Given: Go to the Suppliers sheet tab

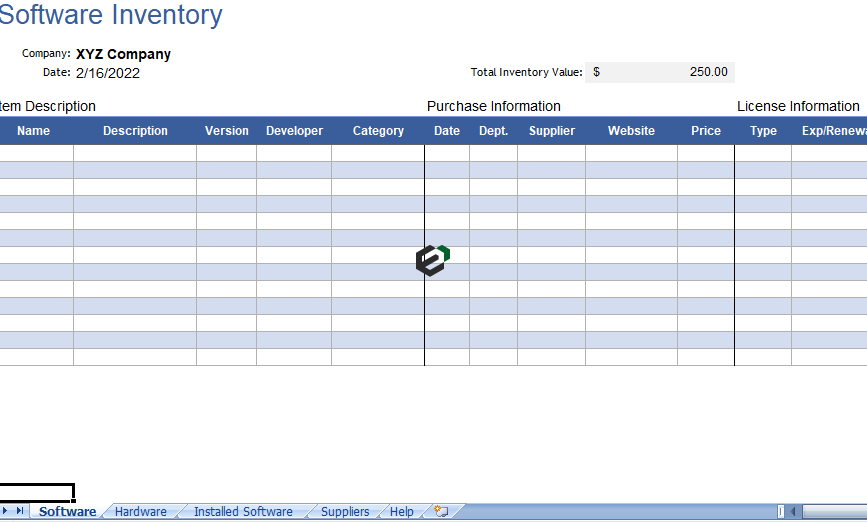Looking at the screenshot, I should pos(345,511).
